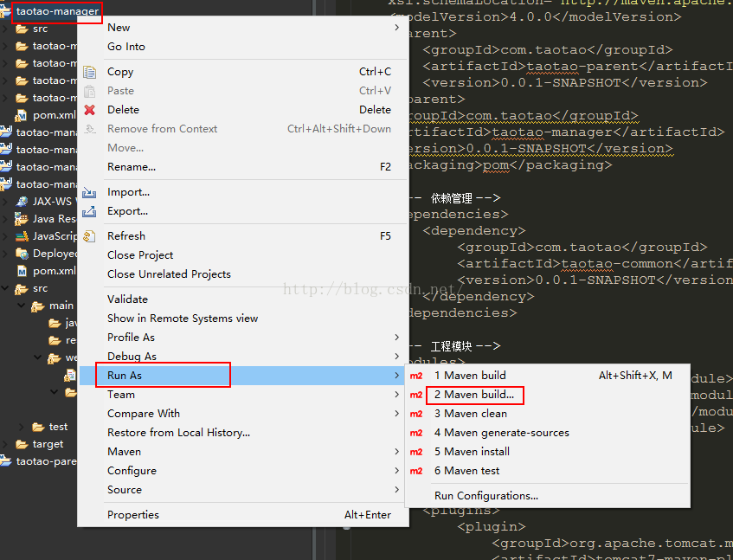Screen dimensions: 733x560
Task: Select Show in Remote Systems view
Action: click(x=243, y=319)
